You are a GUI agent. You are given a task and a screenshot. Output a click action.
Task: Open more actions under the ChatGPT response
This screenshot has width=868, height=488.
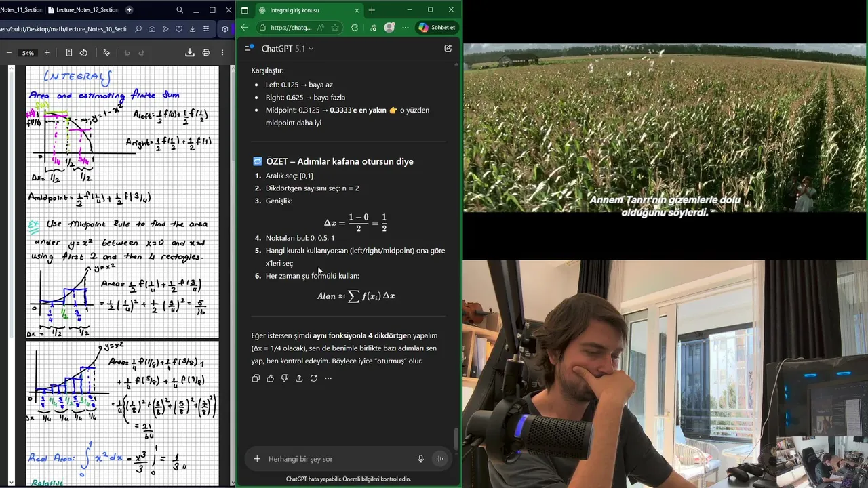(328, 378)
